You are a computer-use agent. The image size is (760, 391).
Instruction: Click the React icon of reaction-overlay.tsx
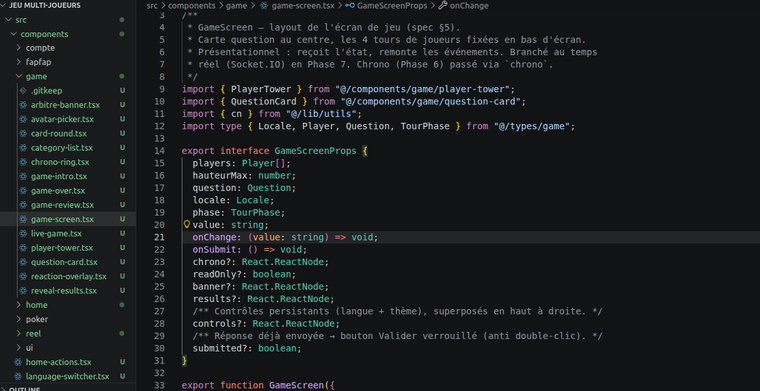click(x=23, y=276)
